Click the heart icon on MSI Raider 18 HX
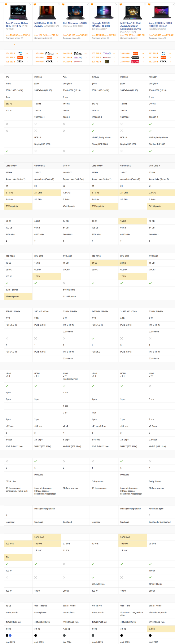Image resolution: width=175 pixels, height=644 pixels. [35, 4]
